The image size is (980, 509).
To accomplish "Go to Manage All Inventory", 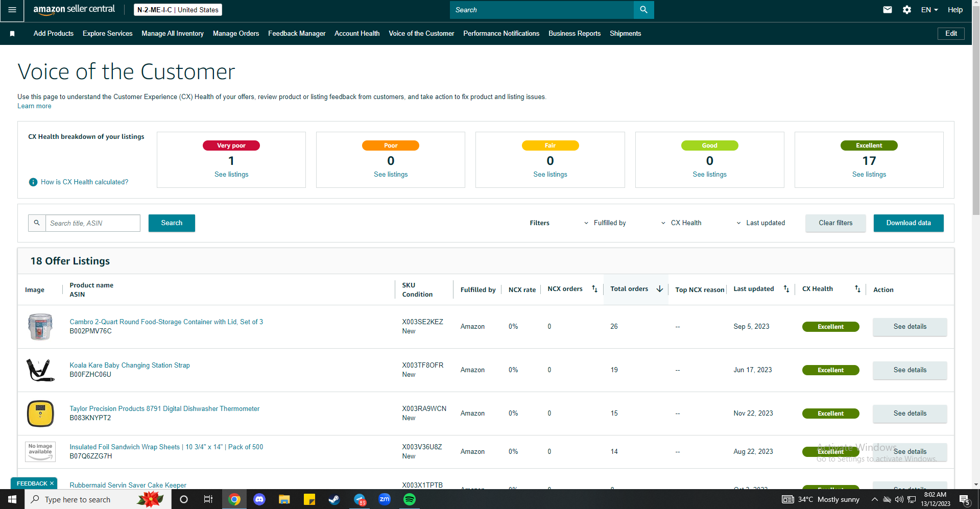I will click(x=173, y=34).
